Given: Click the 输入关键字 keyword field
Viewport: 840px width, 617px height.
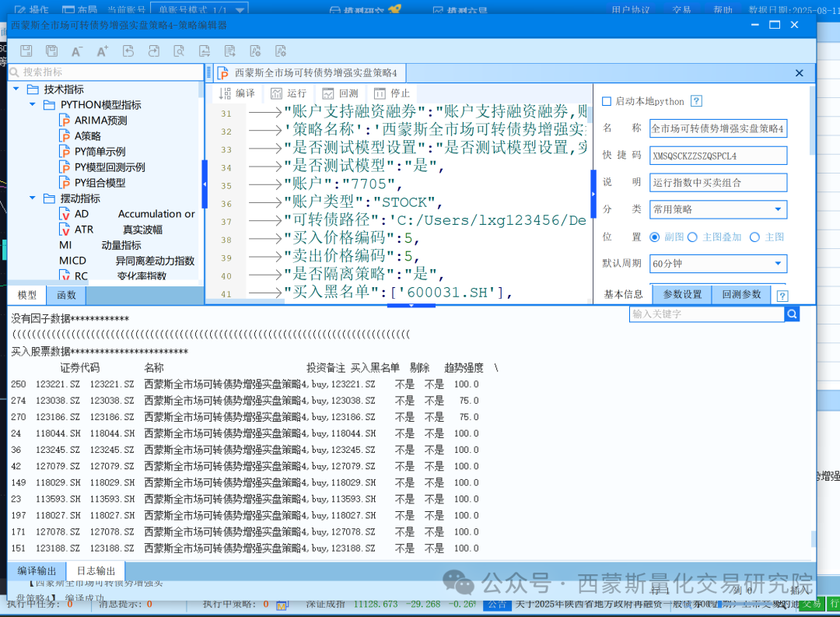Looking at the screenshot, I should tap(707, 314).
